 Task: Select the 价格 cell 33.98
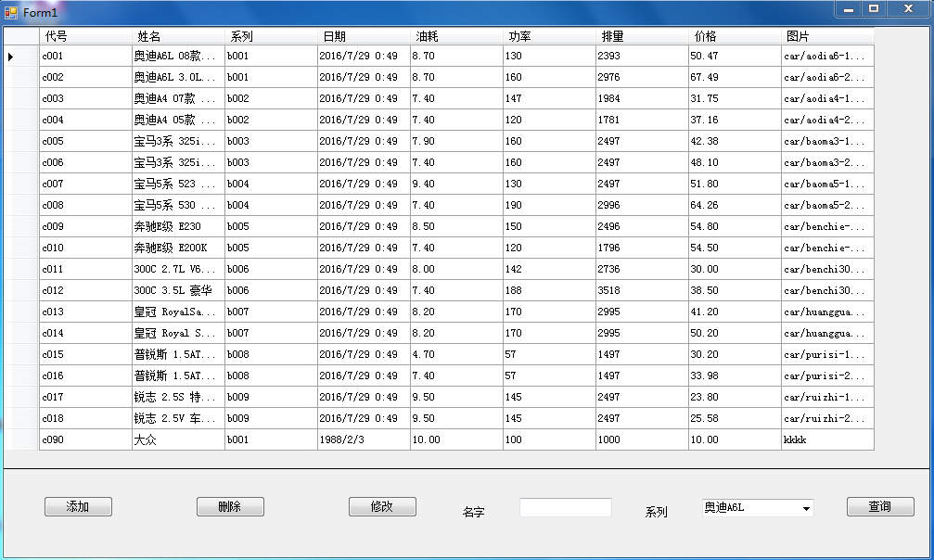[x=735, y=375]
